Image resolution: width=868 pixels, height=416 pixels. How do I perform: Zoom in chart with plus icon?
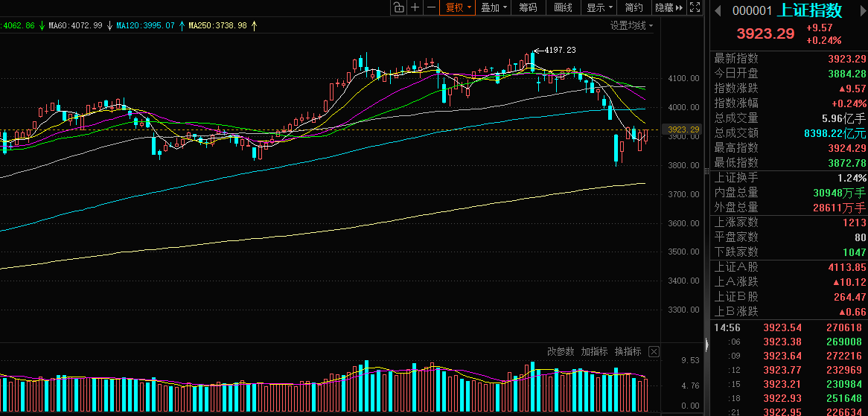click(x=415, y=7)
